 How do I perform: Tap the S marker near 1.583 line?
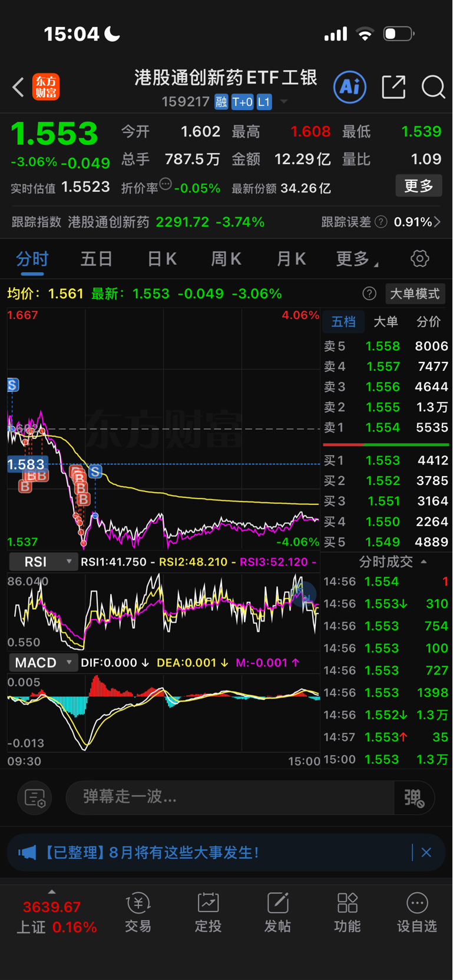pyautogui.click(x=95, y=471)
